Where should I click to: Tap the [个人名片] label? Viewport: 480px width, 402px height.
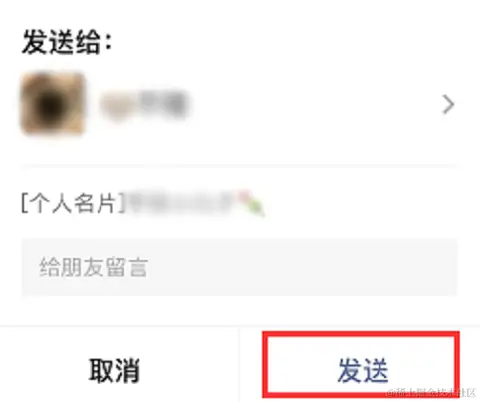point(74,203)
